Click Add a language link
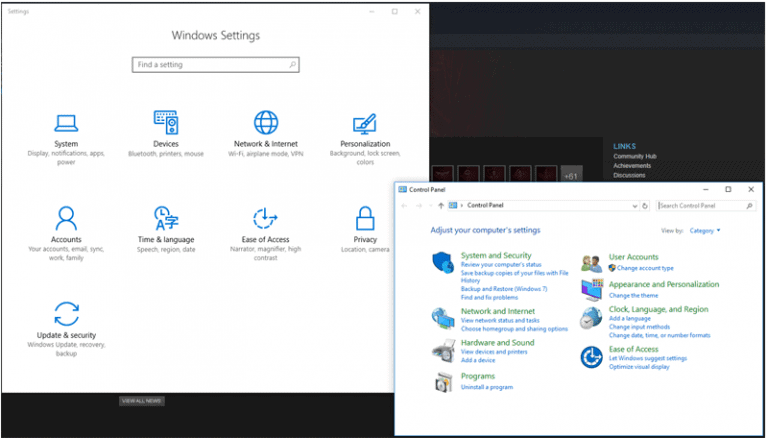This screenshot has width=768, height=438. coord(630,318)
